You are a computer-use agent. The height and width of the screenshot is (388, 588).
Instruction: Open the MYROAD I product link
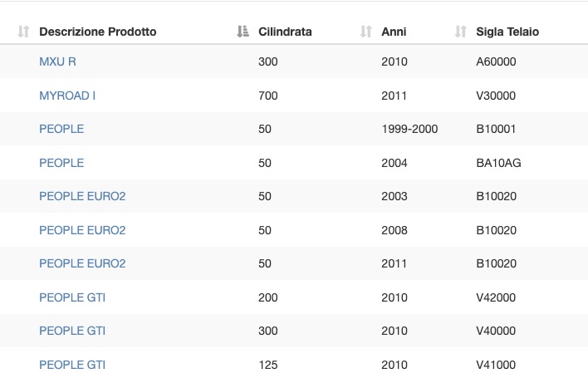[67, 96]
